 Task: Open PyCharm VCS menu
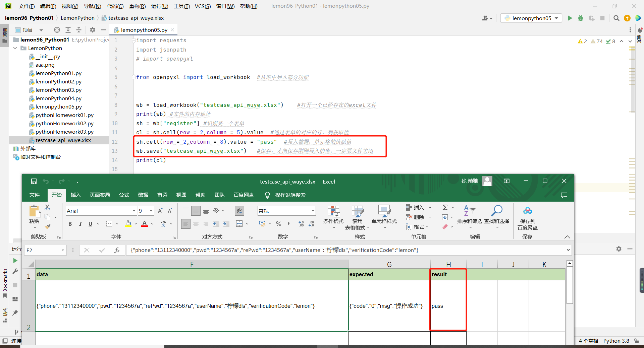[x=203, y=6]
